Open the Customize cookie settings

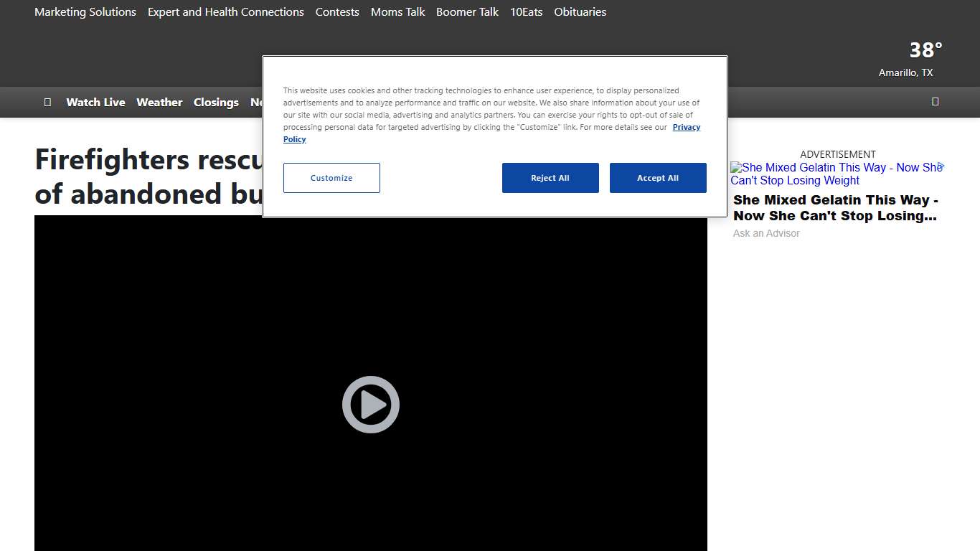tap(331, 178)
